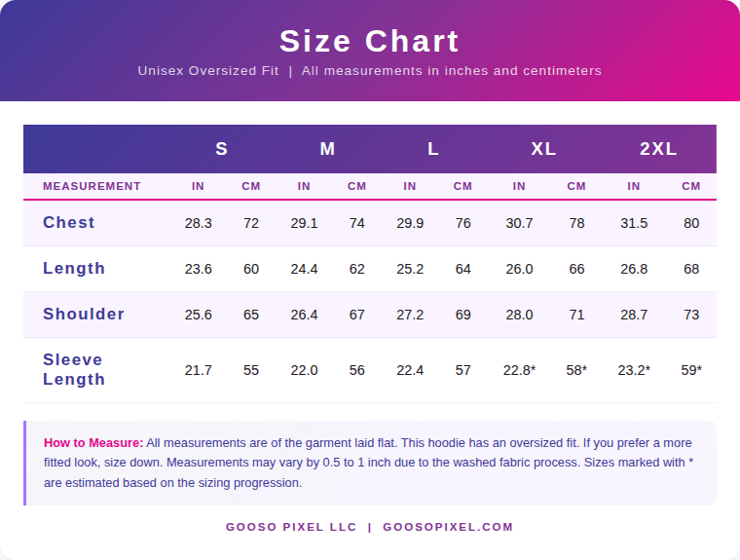Click the estimated 23.2* sleeve value

pos(634,370)
